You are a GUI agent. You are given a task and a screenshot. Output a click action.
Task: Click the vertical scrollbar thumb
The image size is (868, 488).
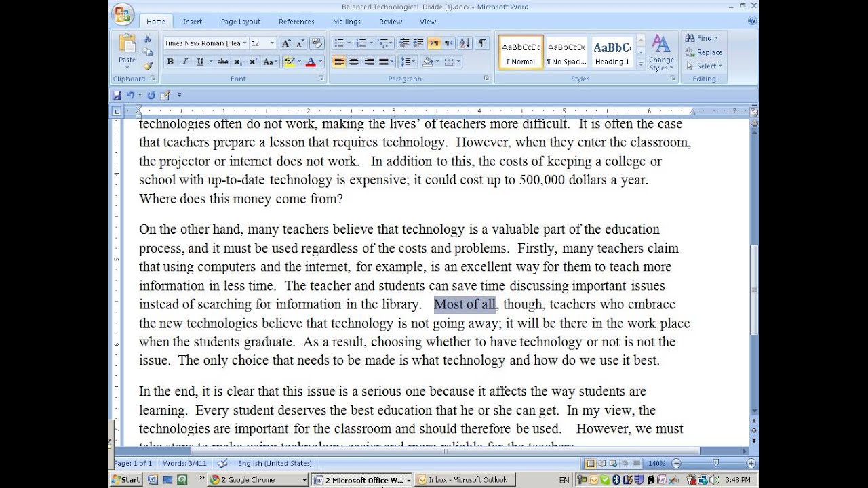tap(753, 290)
